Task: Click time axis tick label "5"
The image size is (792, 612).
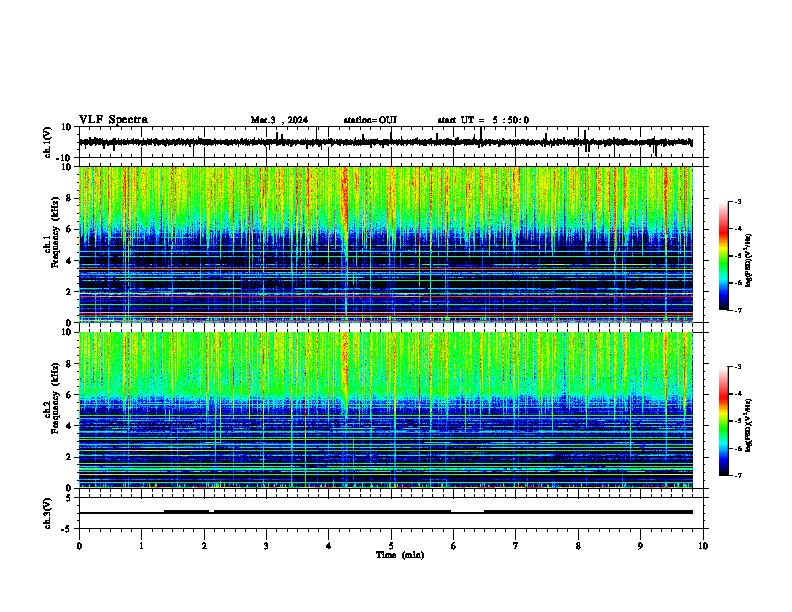Action: tap(391, 546)
